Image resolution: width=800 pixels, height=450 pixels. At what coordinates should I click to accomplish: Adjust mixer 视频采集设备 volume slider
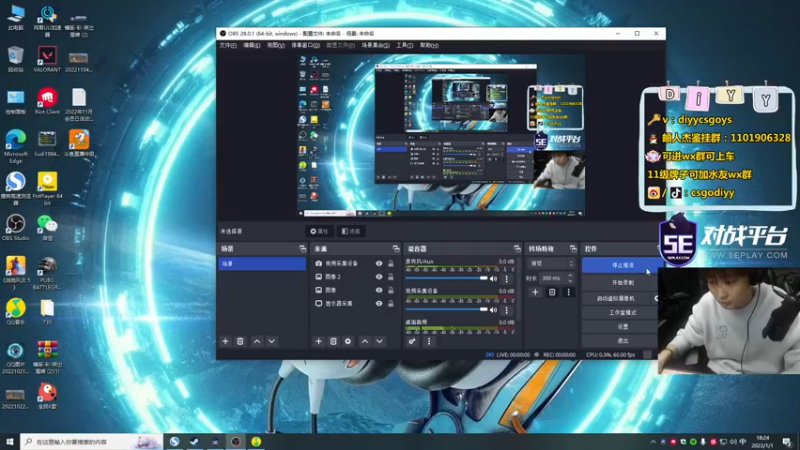[446, 310]
